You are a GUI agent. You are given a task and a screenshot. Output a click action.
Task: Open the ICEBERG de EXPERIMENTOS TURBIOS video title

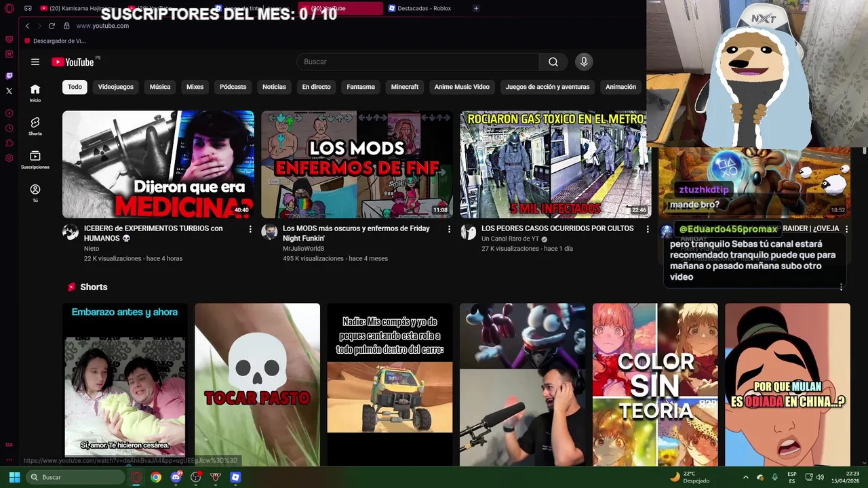click(153, 233)
